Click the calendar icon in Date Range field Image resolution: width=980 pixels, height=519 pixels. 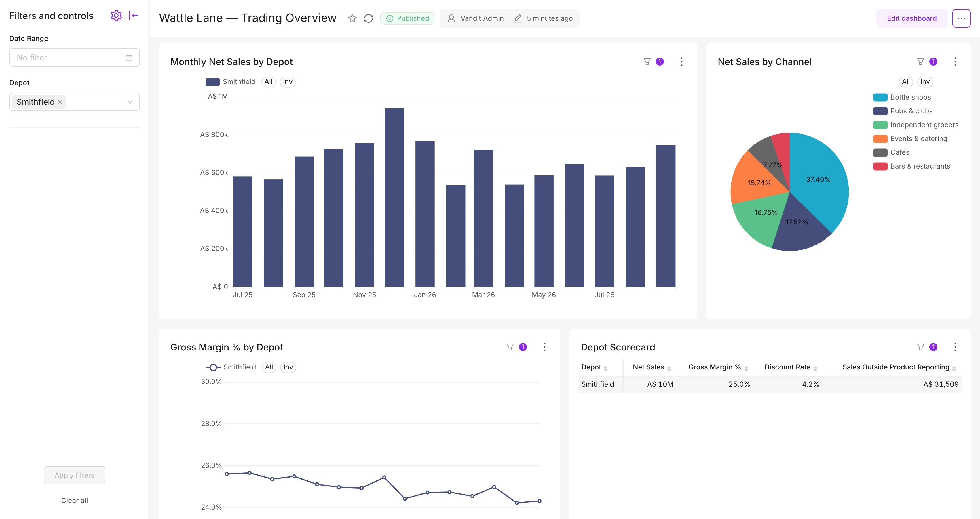tap(129, 58)
